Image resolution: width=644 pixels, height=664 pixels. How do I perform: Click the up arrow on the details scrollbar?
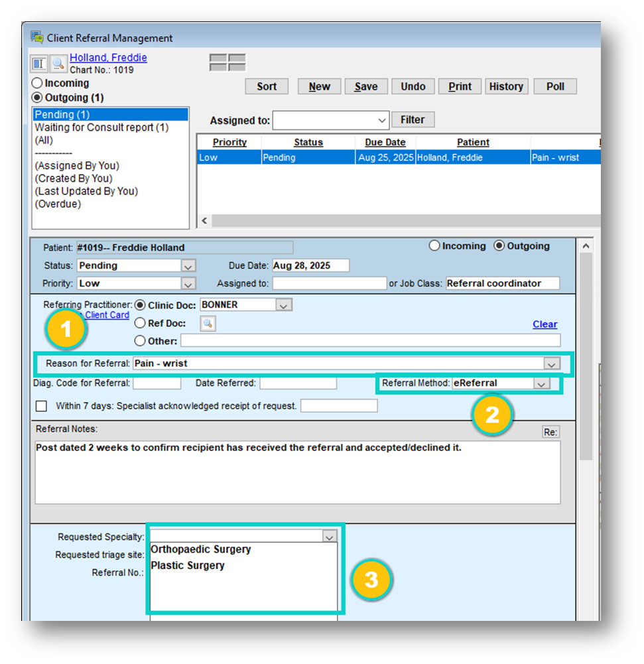[x=586, y=246]
